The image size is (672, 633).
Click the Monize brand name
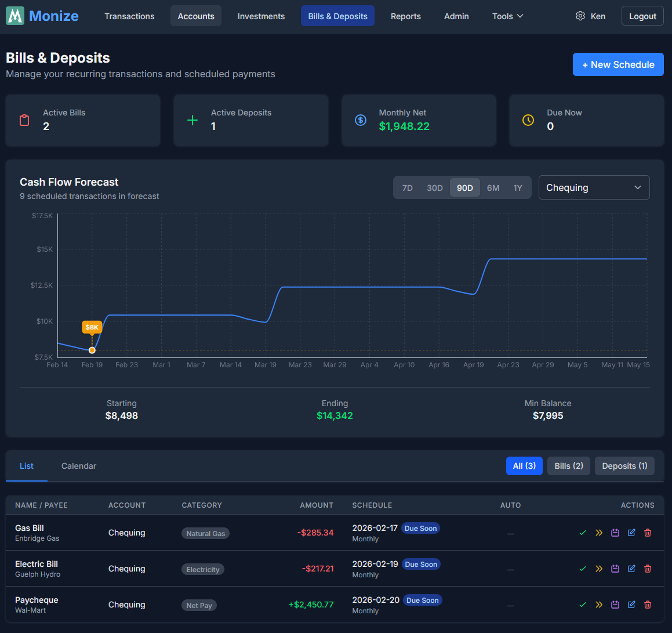(53, 16)
